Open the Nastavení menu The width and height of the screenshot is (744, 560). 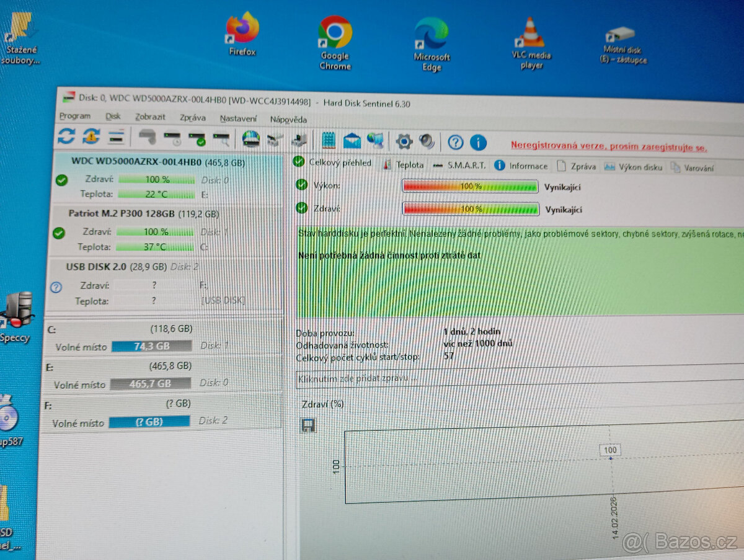239,118
